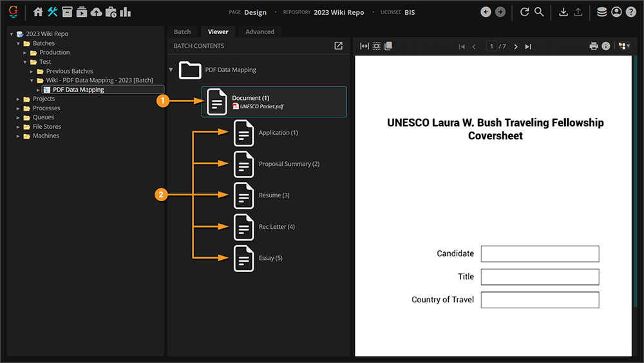Collapse the Test folder
Viewport: 644px width, 363px height.
coord(24,62)
